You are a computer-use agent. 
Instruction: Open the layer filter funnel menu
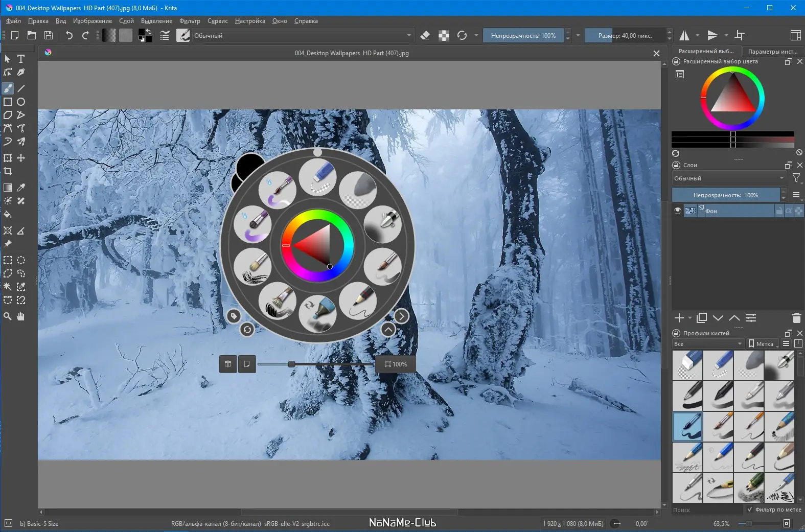[x=796, y=178]
